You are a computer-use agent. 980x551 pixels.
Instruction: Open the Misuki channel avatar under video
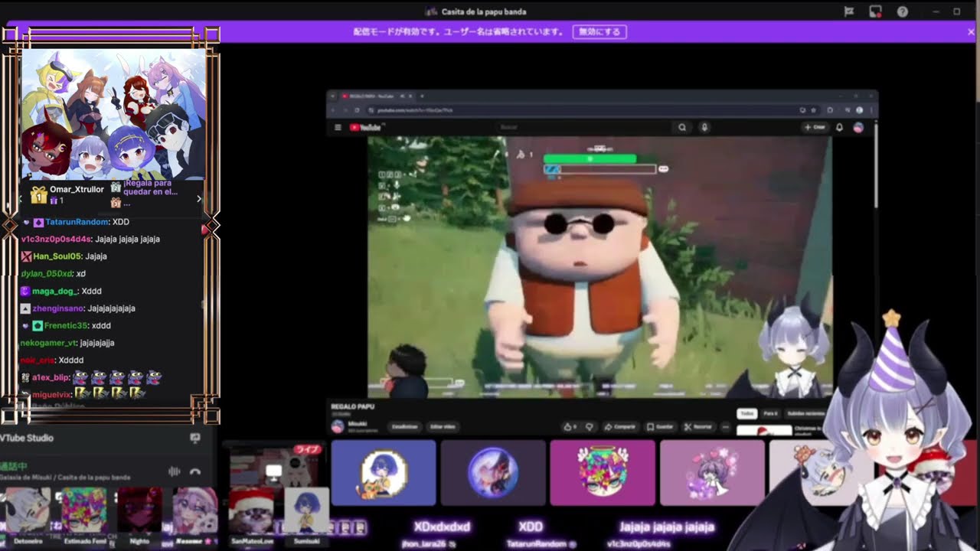tap(338, 426)
